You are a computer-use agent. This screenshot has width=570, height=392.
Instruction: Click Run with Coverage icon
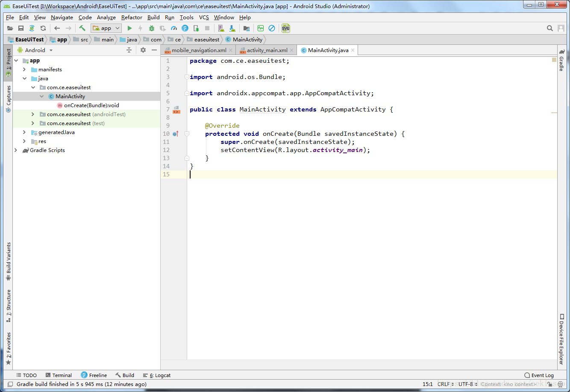(163, 28)
